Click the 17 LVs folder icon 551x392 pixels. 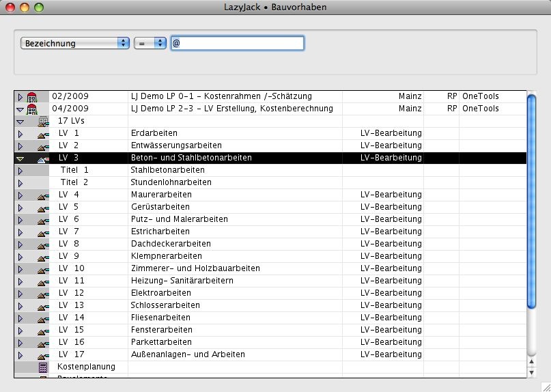(x=43, y=122)
